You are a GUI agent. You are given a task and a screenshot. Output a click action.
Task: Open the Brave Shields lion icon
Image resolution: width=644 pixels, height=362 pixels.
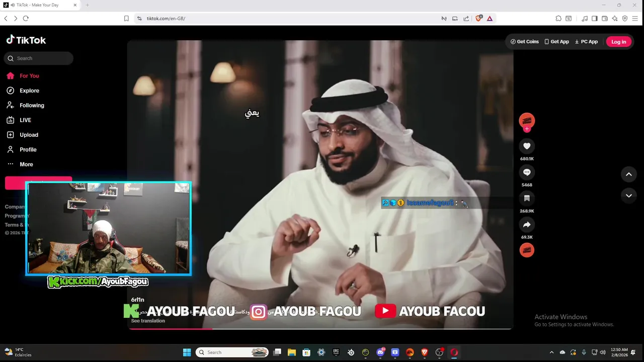478,18
